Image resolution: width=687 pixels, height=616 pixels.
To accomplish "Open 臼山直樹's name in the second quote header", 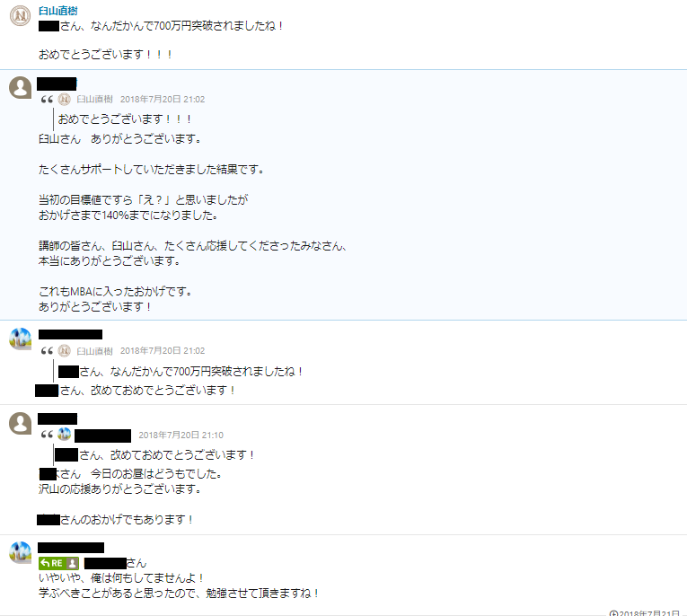I will [94, 351].
